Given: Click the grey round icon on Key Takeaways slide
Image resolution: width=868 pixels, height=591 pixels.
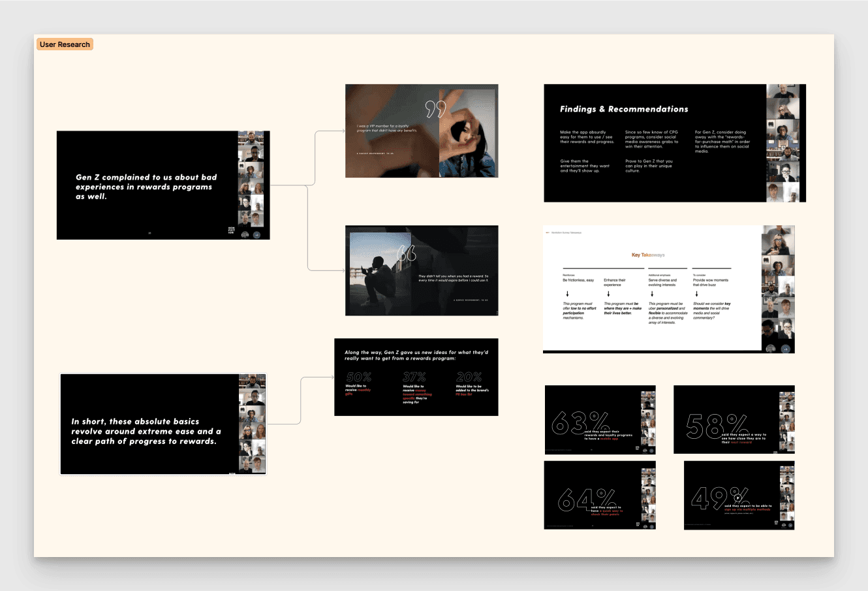Looking at the screenshot, I should coord(771,349).
